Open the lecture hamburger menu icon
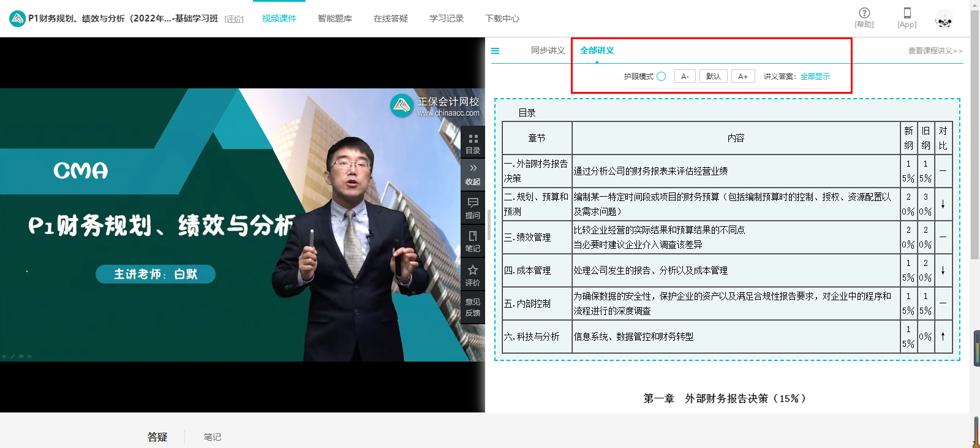980x448 pixels. pos(496,51)
